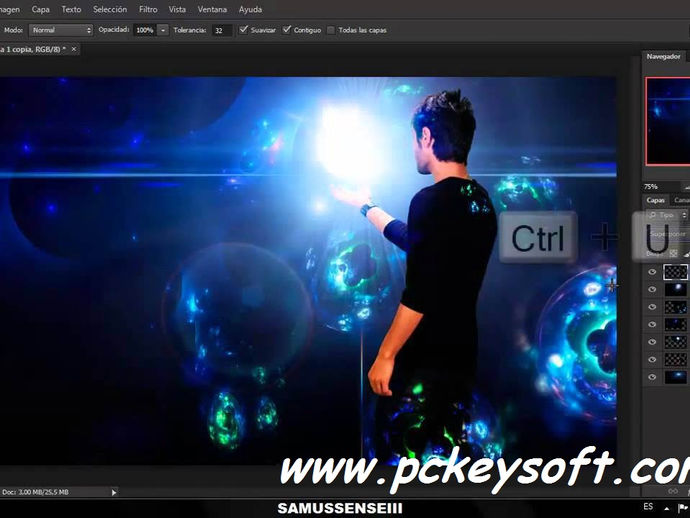Uncheck the Contiguo checkbox
Viewport: 690px width, 518px height.
pos(286,29)
